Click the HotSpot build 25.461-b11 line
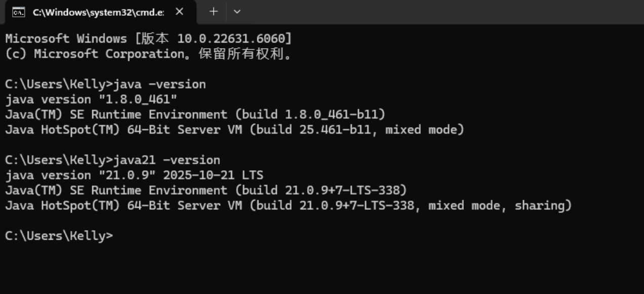The width and height of the screenshot is (644, 294). (x=234, y=130)
